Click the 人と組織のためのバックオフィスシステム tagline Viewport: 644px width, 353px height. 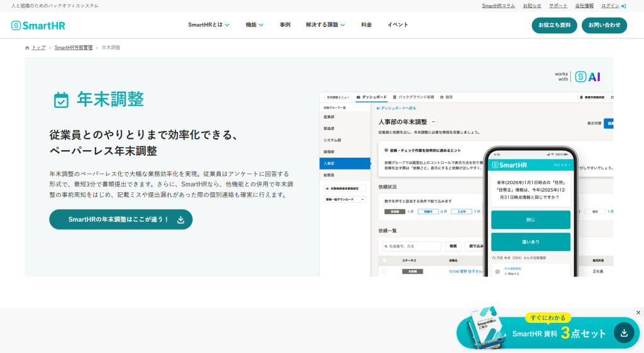coord(55,6)
